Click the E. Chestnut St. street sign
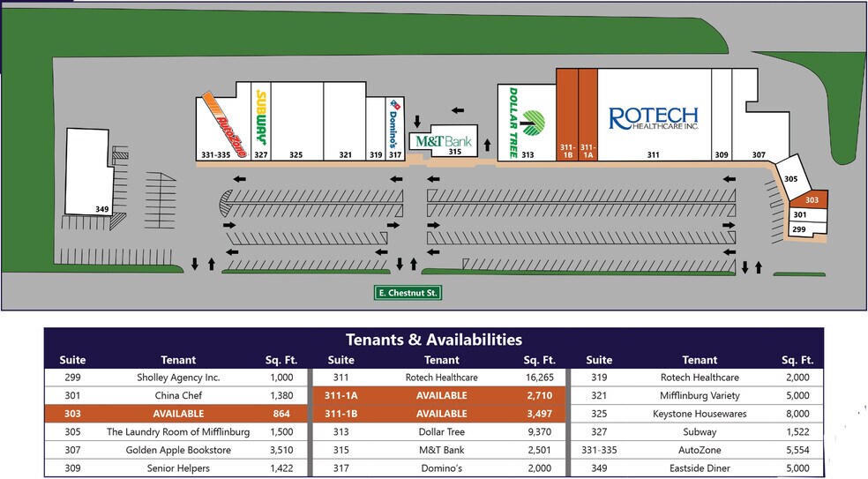Viewport: 868px width, 479px height. (407, 293)
